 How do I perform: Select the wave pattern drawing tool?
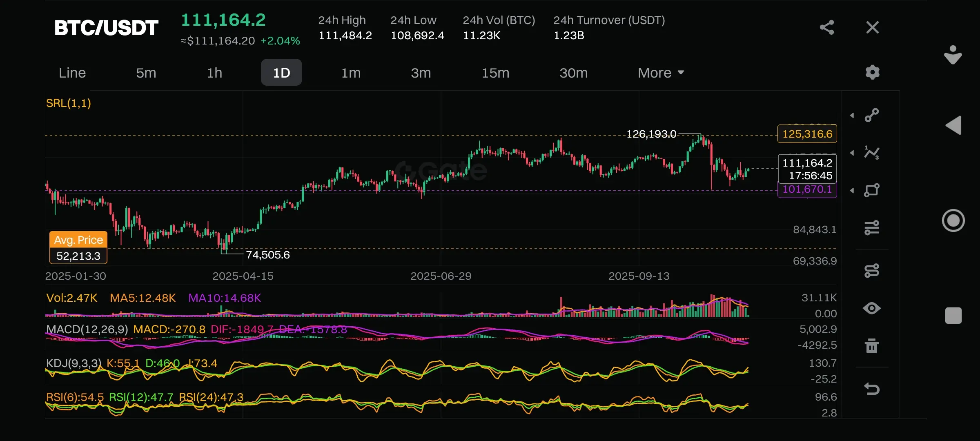point(872,153)
